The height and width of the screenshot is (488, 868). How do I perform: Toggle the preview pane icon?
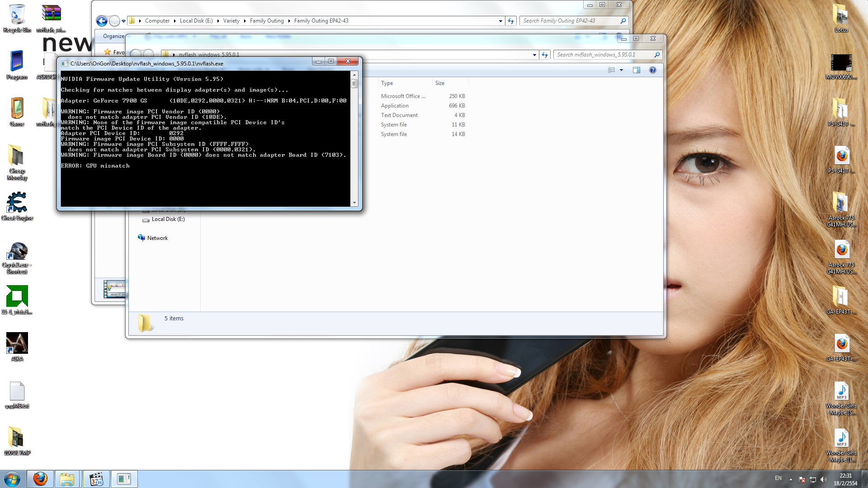pos(636,70)
